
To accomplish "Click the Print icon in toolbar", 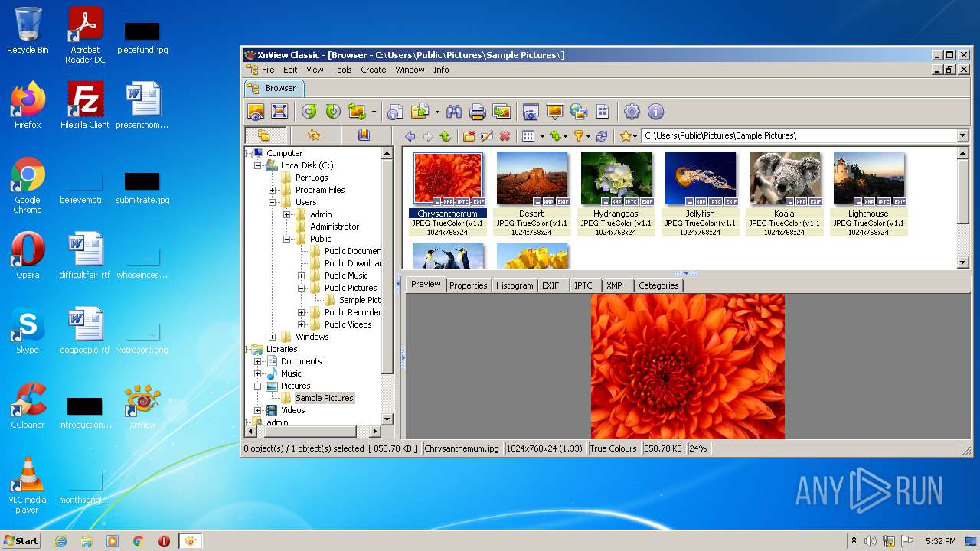I will 478,112.
